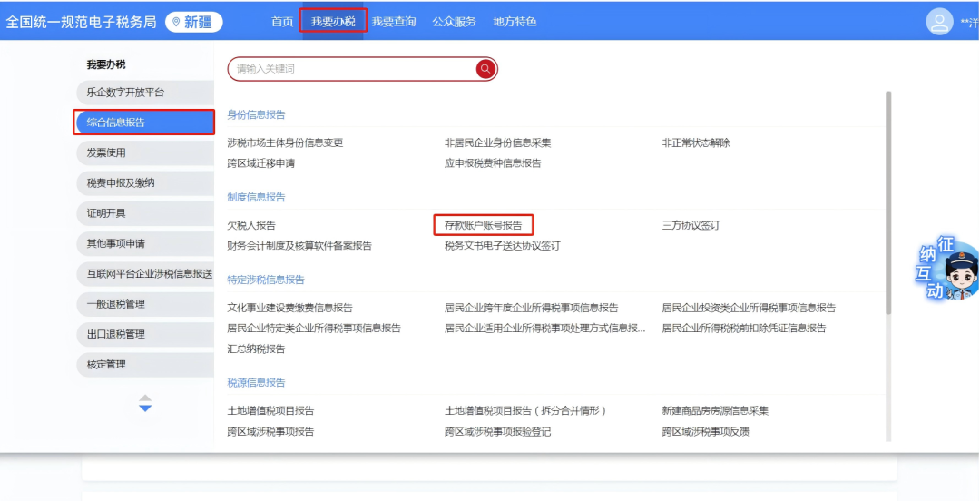Select 出口退税管理 in sidebar
The width and height of the screenshot is (980, 501).
click(145, 334)
